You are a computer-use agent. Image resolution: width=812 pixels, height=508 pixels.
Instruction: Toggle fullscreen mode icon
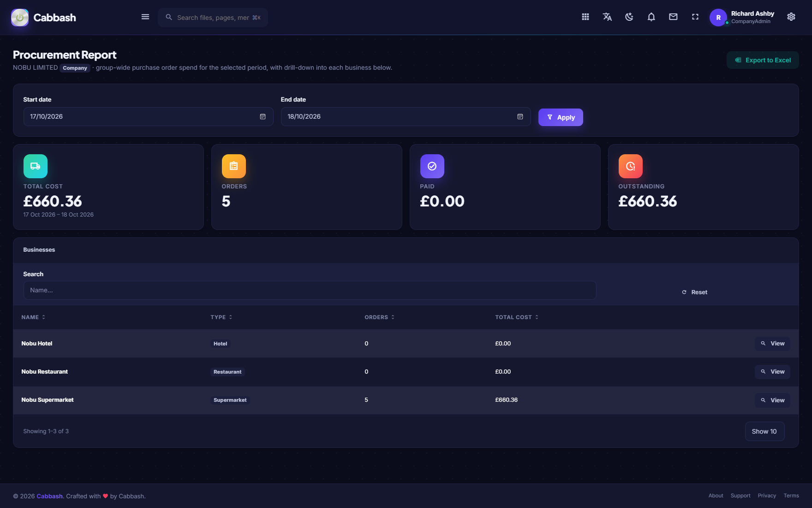coord(695,17)
